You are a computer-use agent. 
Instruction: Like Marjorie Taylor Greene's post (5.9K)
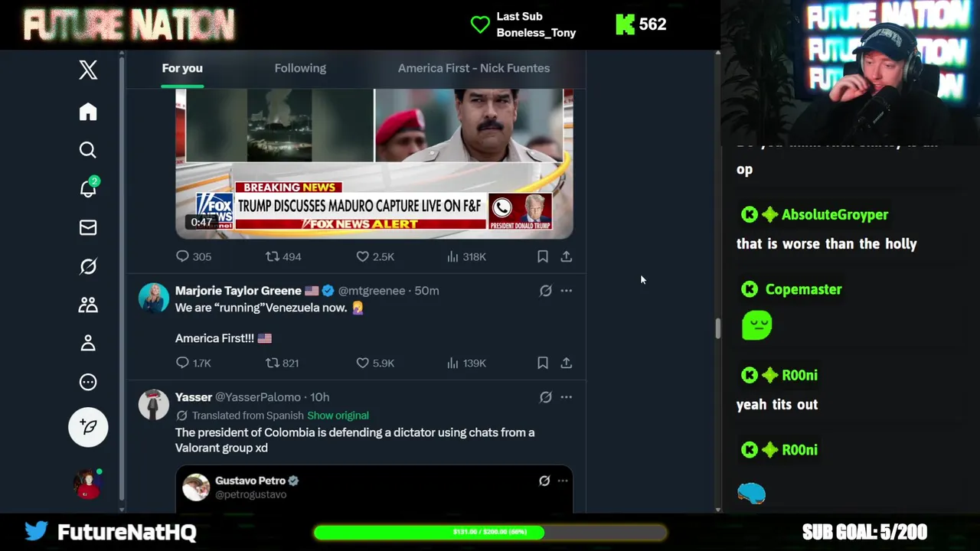(x=375, y=363)
